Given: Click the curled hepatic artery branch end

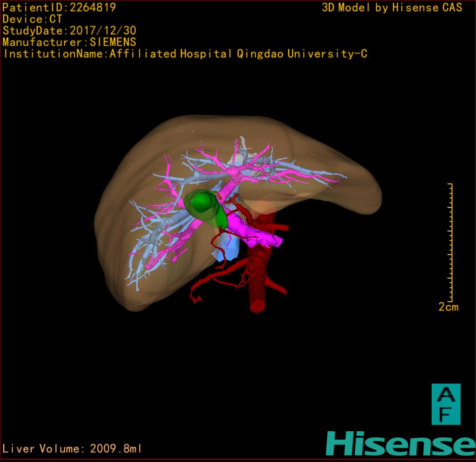Looking at the screenshot, I should tap(195, 298).
